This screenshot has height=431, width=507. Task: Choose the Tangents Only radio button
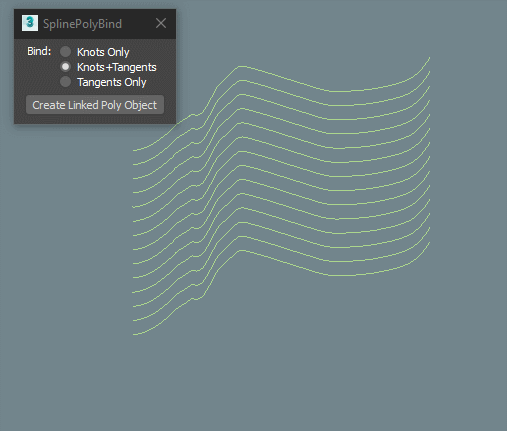(65, 82)
